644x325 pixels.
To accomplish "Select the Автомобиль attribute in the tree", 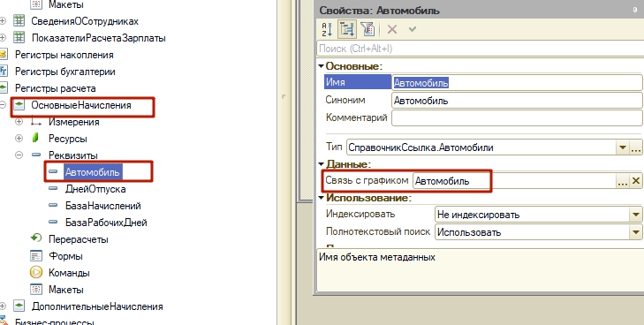I will coord(93,172).
